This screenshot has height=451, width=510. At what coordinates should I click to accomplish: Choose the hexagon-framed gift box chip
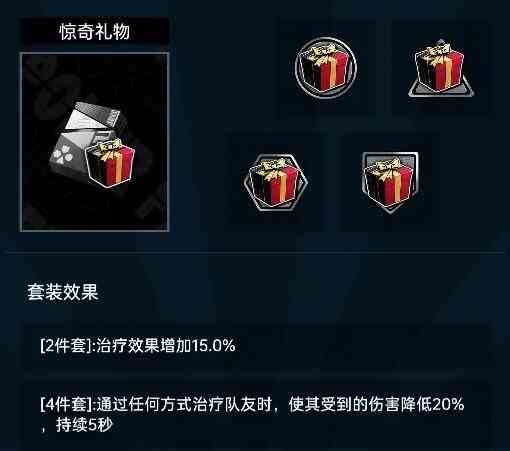tap(276, 182)
